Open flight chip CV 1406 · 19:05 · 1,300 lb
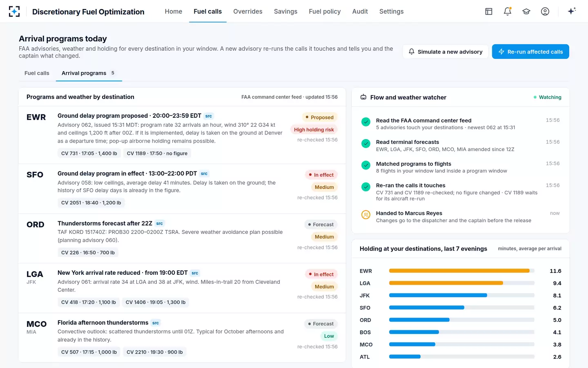 pyautogui.click(x=156, y=303)
